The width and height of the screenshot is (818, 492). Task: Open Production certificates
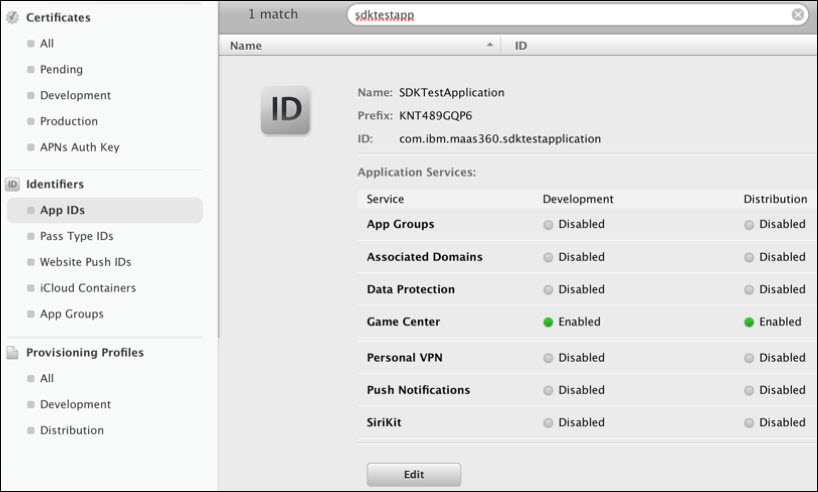pyautogui.click(x=69, y=121)
